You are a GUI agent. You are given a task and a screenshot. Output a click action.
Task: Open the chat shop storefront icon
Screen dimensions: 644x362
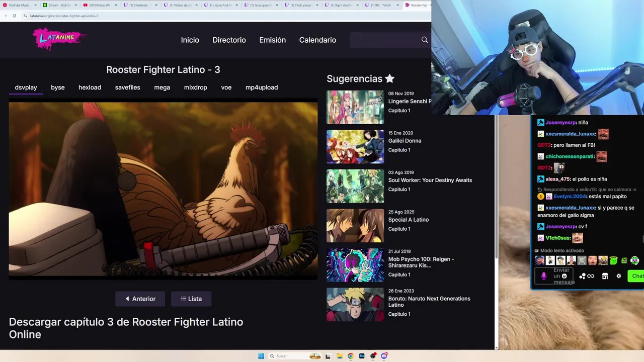click(605, 276)
